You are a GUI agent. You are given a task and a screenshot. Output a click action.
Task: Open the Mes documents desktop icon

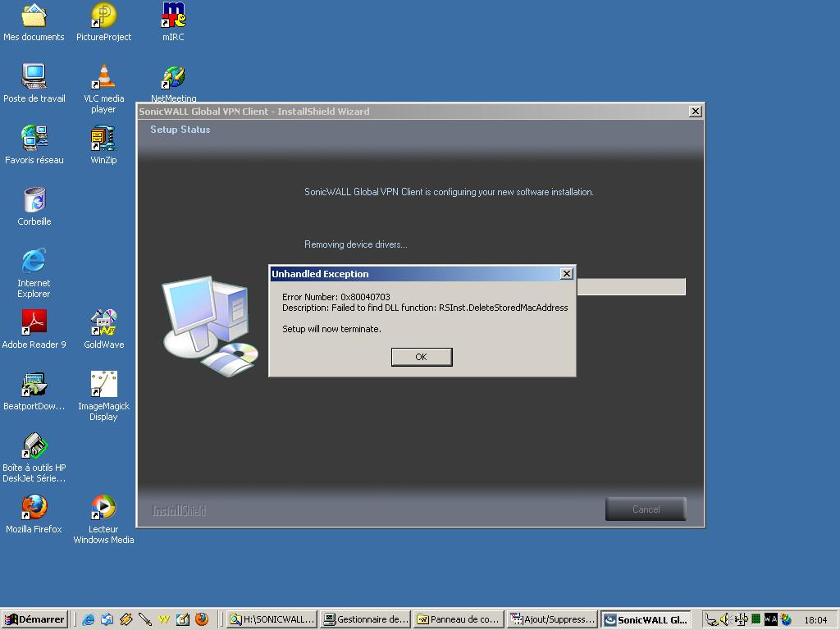tap(34, 22)
